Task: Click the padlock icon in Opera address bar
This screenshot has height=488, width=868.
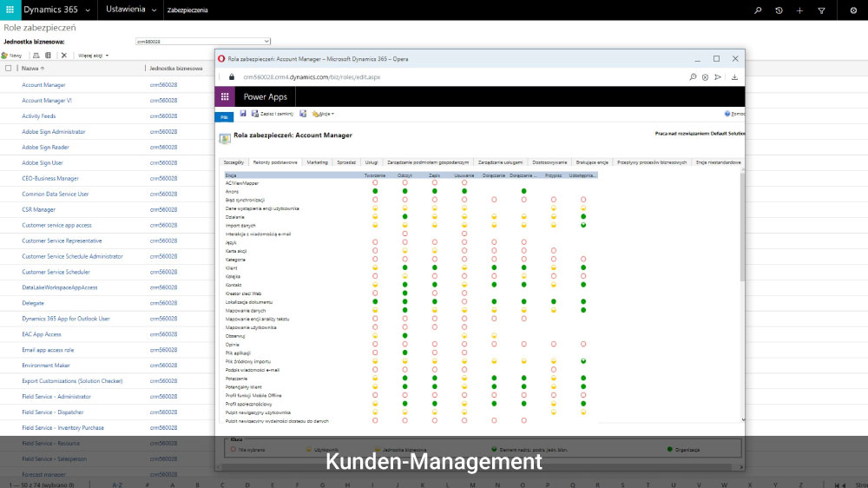Action: pyautogui.click(x=232, y=77)
